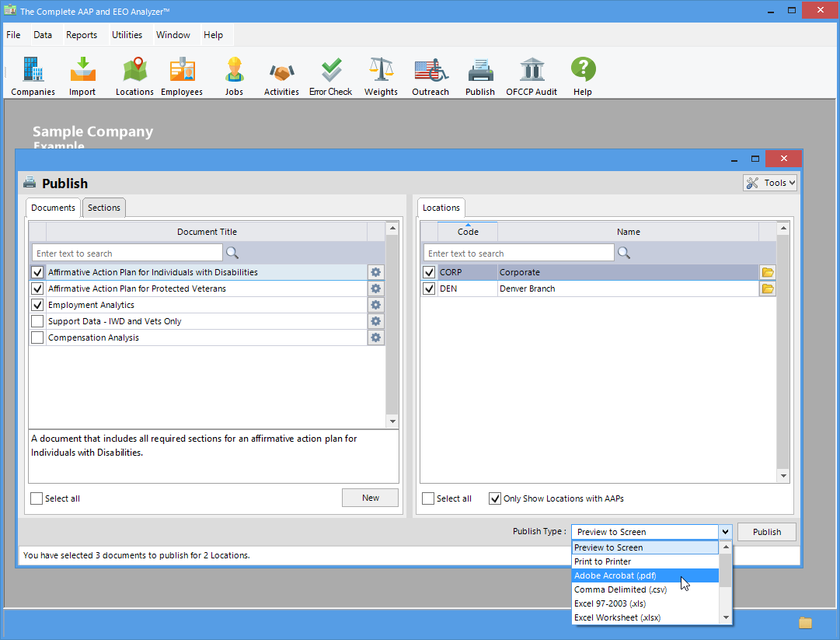Click the Import toolbar icon
Screen dimensions: 840x640
coord(82,76)
